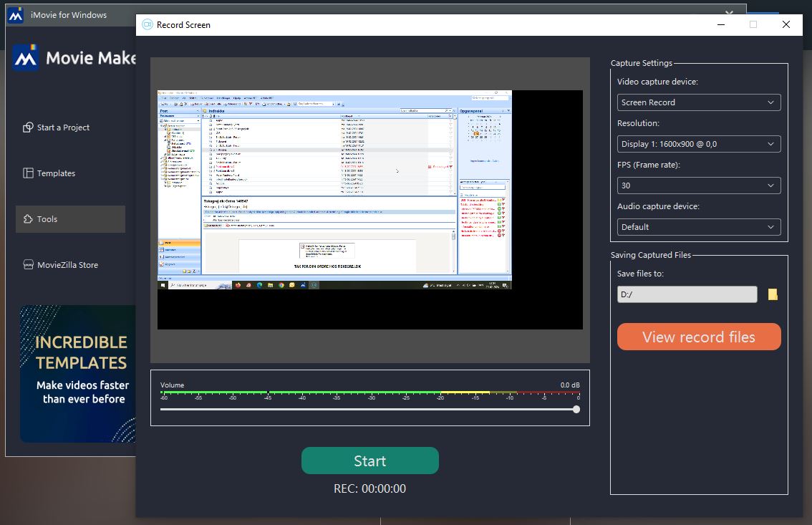Click the Record Screen title bar icon
The height and width of the screenshot is (525, 812).
(148, 24)
